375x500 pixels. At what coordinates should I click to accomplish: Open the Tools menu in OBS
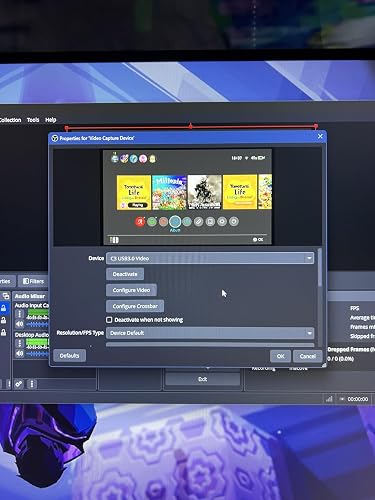(33, 120)
